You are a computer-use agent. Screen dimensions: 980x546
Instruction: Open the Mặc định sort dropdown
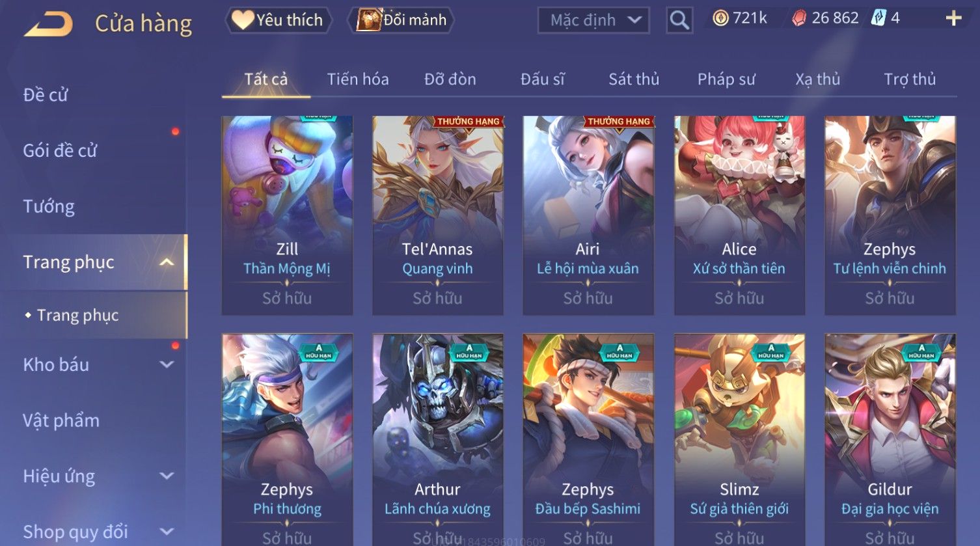tap(593, 20)
